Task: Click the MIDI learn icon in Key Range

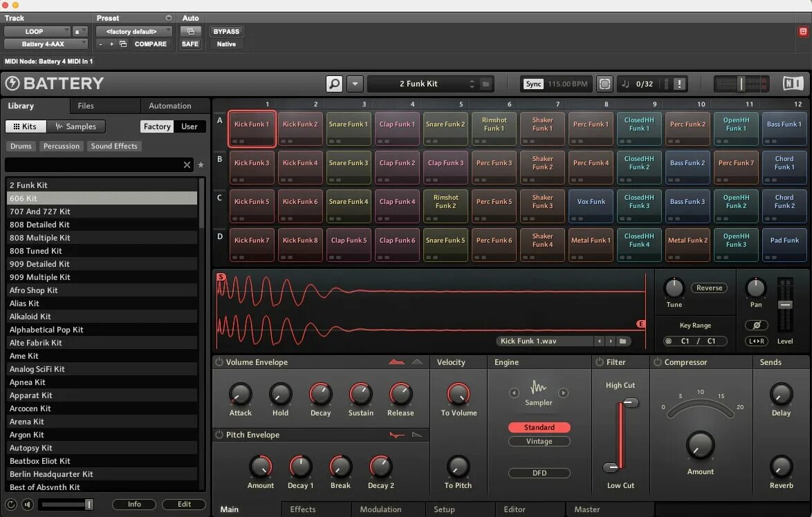Action: click(669, 341)
